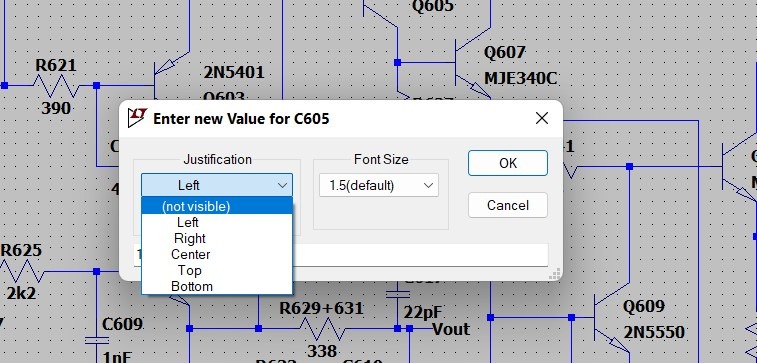Click the 1nF capacitor value

click(117, 357)
